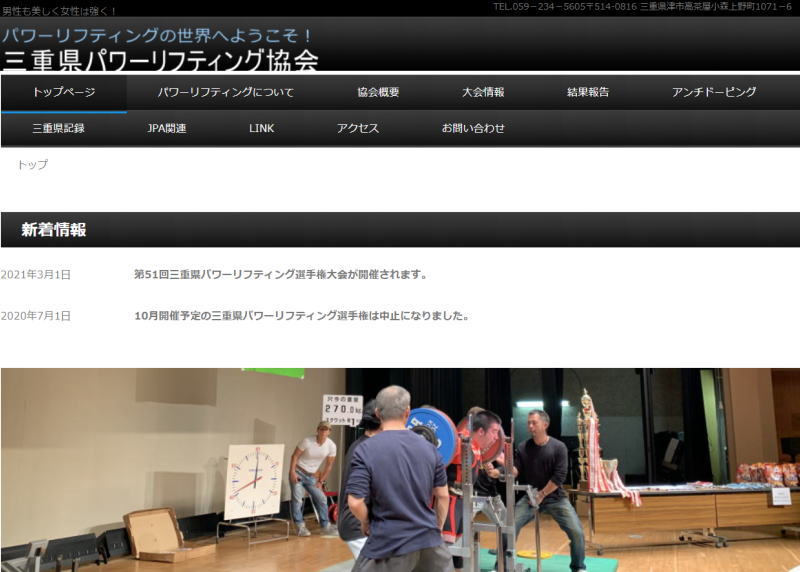This screenshot has height=572, width=800.
Task: Click the パワーリフティングの世界へようこそ tagline
Action: click(x=158, y=35)
